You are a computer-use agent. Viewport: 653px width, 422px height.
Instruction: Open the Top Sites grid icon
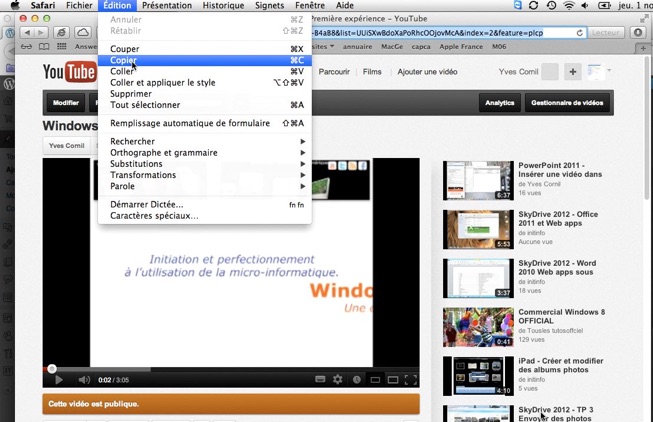click(x=62, y=46)
